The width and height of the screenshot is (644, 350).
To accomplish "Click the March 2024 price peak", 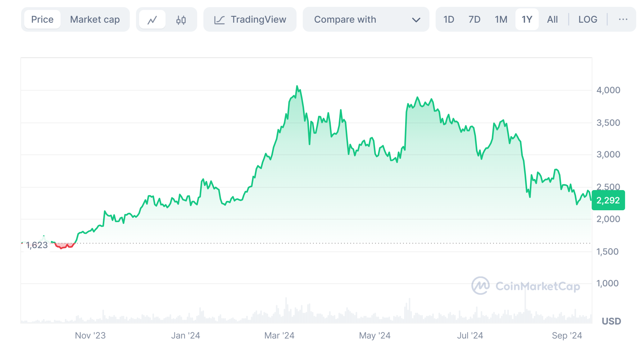I will tap(297, 86).
